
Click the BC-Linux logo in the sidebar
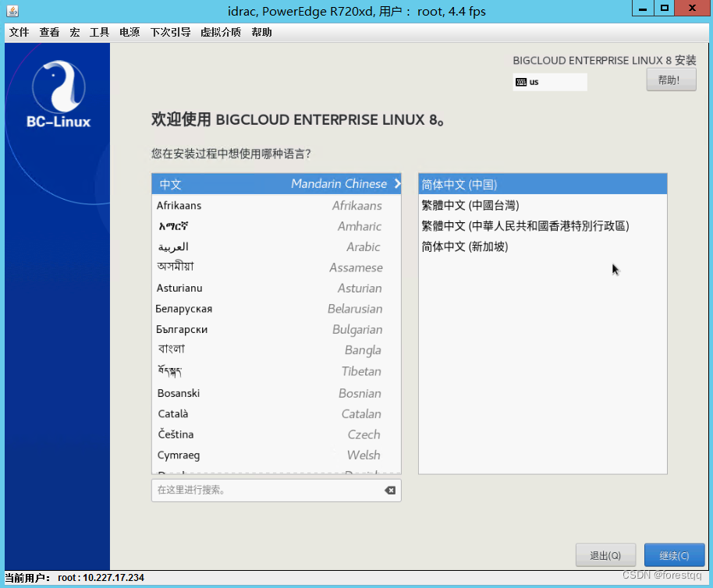[59, 94]
